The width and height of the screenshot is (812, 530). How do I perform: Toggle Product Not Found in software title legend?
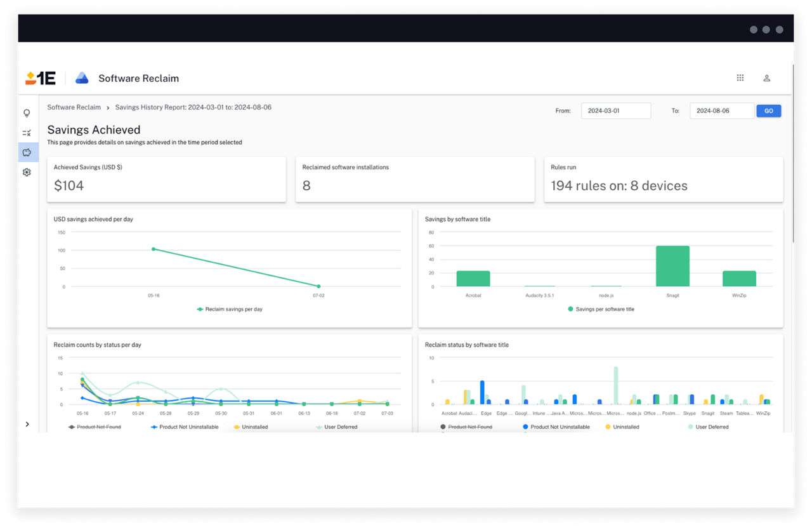click(466, 427)
